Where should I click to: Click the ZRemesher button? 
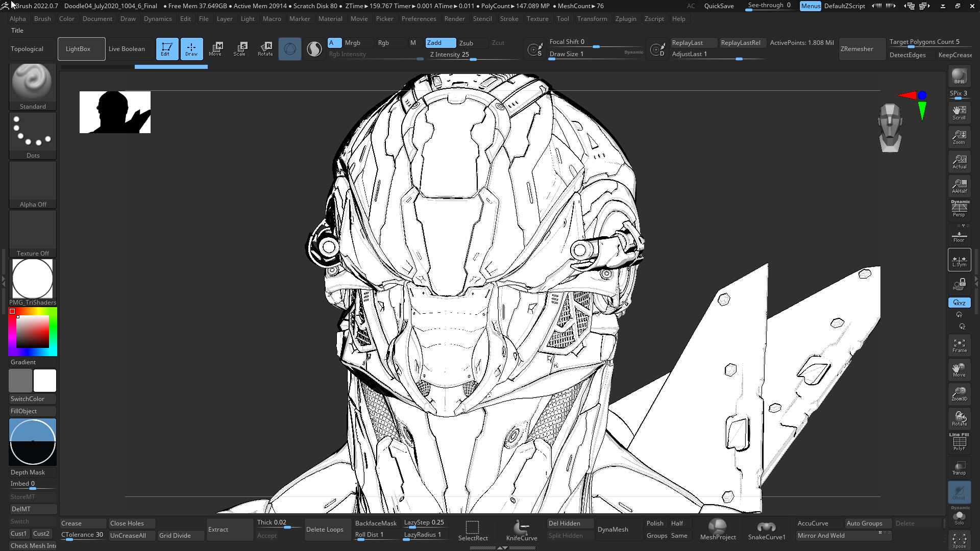[x=862, y=49]
